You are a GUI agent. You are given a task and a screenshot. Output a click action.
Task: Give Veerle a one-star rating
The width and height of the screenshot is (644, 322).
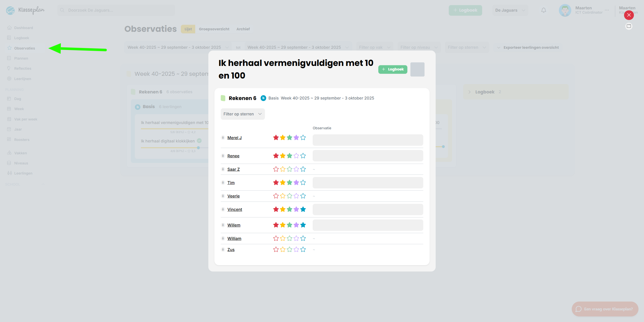pyautogui.click(x=276, y=196)
